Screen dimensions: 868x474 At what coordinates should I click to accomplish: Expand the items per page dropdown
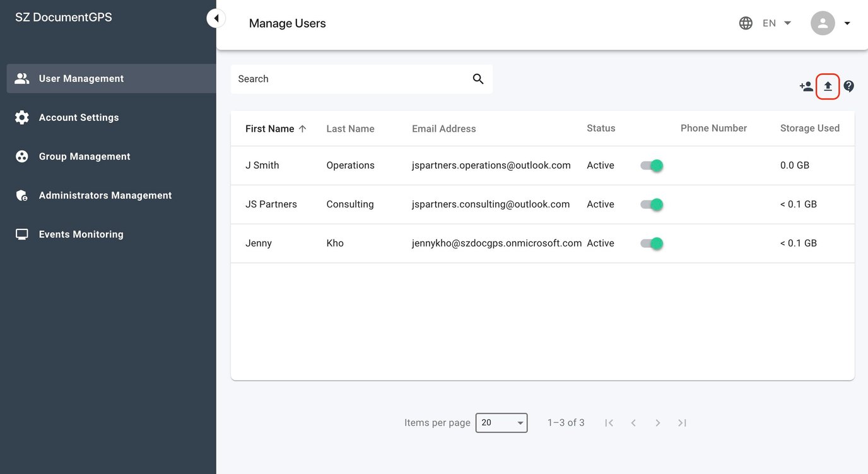501,422
